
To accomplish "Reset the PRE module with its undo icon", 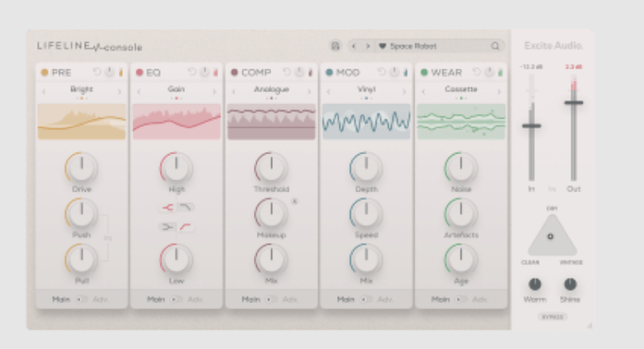I will tap(97, 72).
